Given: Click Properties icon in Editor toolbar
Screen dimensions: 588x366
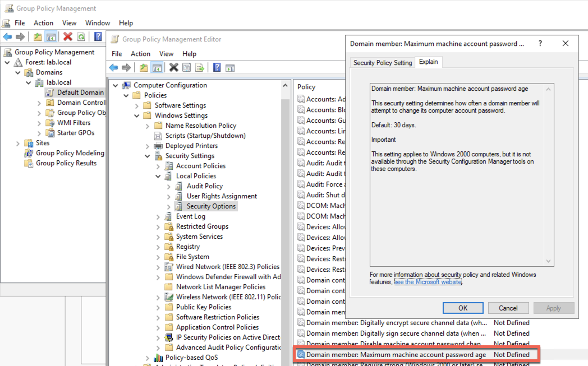Looking at the screenshot, I should pos(186,67).
